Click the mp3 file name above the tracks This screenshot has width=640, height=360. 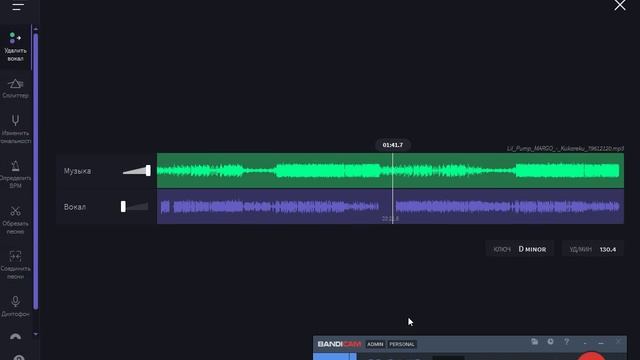(565, 149)
